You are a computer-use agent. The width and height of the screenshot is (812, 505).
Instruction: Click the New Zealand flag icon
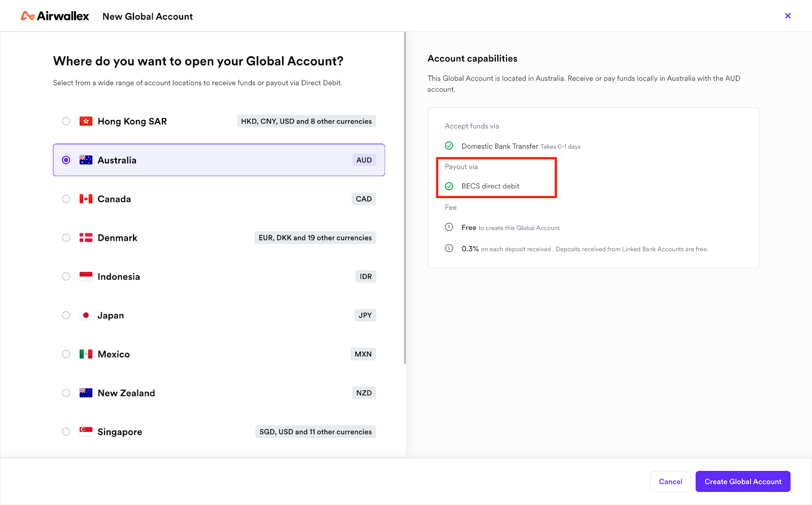[x=86, y=393]
